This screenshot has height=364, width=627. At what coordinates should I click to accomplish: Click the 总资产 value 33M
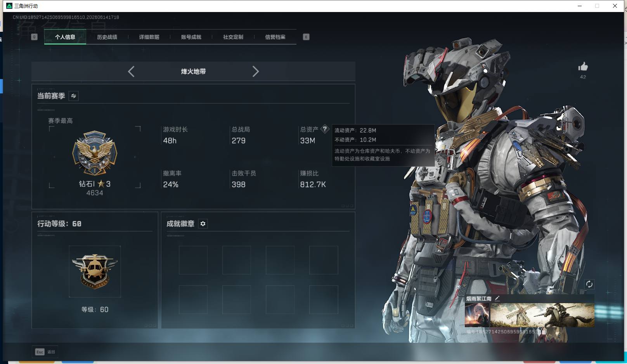(x=308, y=141)
